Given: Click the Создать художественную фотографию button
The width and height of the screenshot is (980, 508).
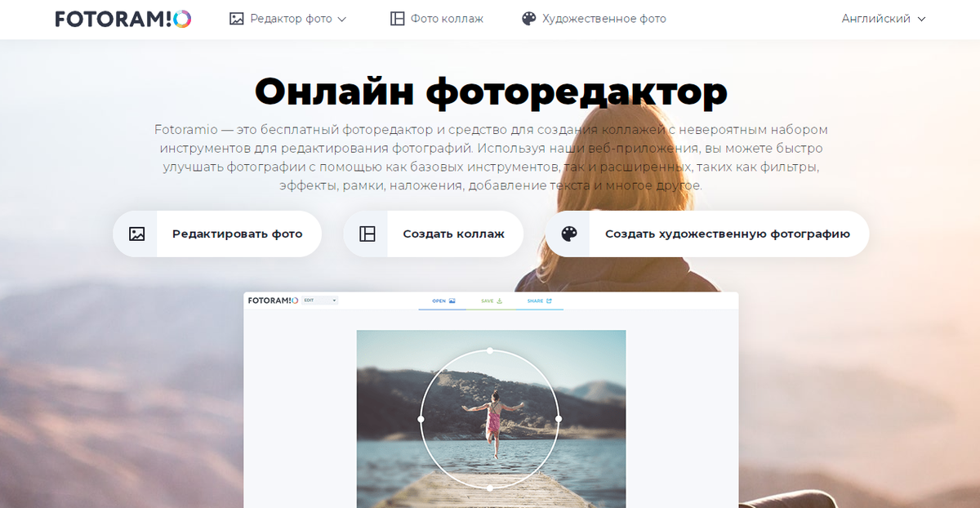Looking at the screenshot, I should [707, 234].
